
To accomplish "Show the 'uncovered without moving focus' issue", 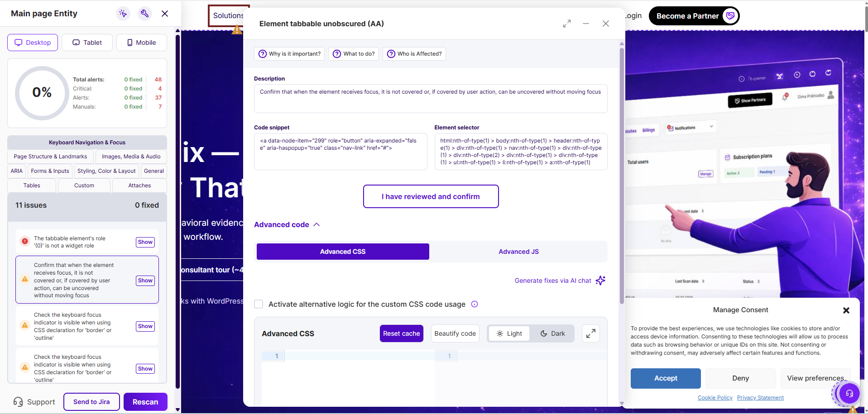I will [x=145, y=281].
